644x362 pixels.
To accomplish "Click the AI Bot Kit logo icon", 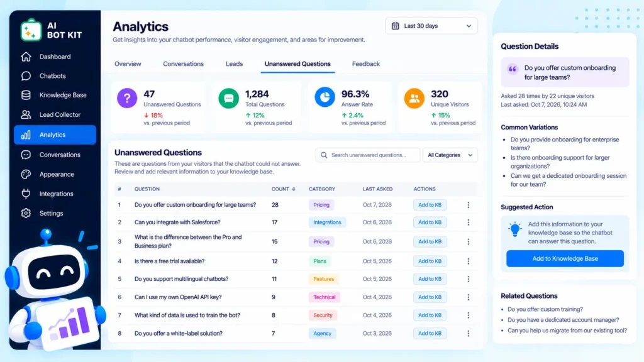I will [x=31, y=30].
